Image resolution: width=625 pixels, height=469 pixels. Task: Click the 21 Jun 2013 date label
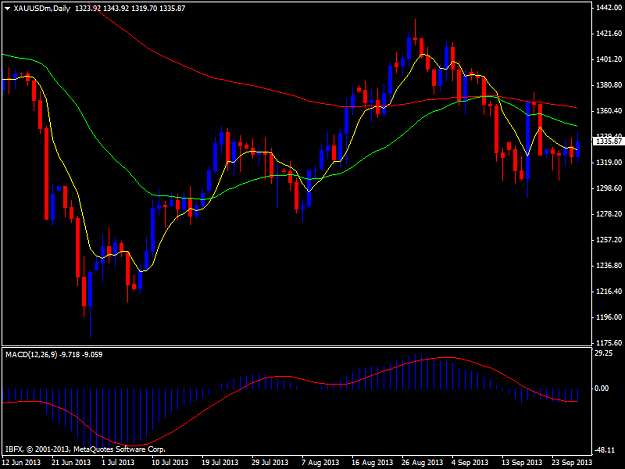click(x=71, y=462)
